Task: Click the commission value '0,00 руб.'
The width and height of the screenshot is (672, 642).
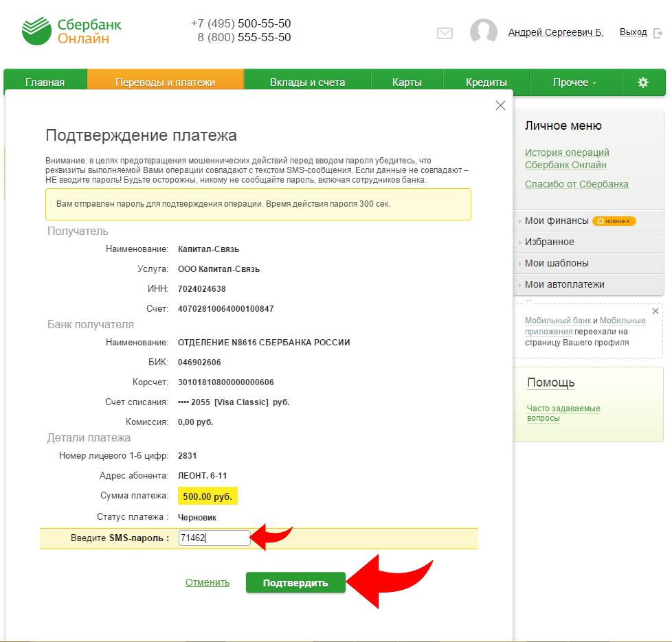Action: click(x=195, y=422)
